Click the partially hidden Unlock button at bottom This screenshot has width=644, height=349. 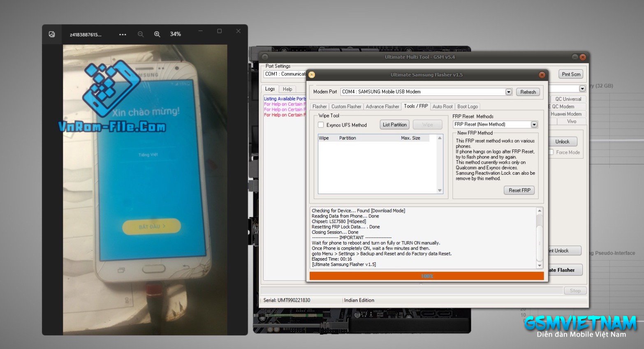coord(564,251)
